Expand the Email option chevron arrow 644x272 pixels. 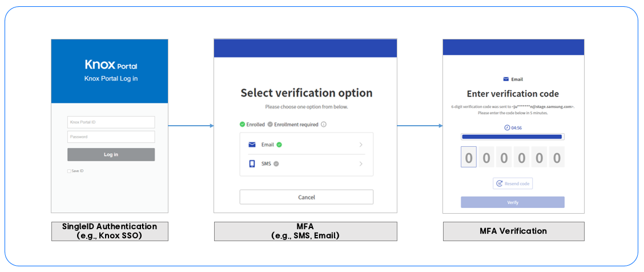tap(361, 145)
